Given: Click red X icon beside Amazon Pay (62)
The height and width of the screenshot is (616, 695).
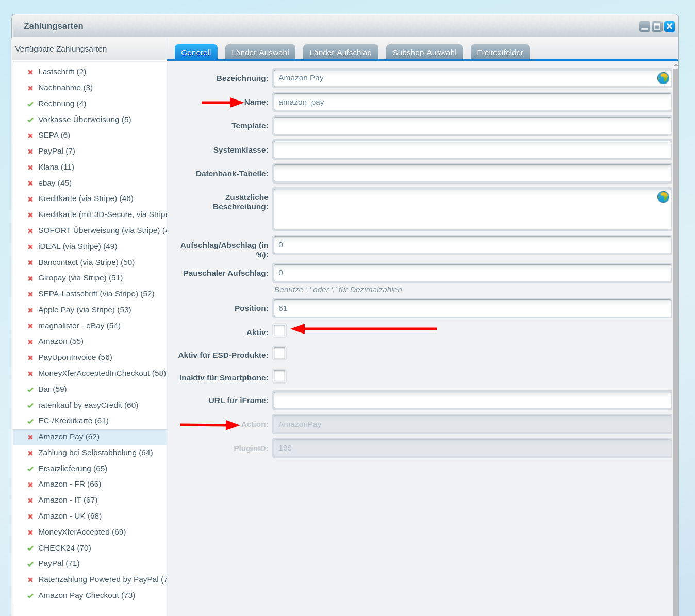Looking at the screenshot, I should 30,437.
